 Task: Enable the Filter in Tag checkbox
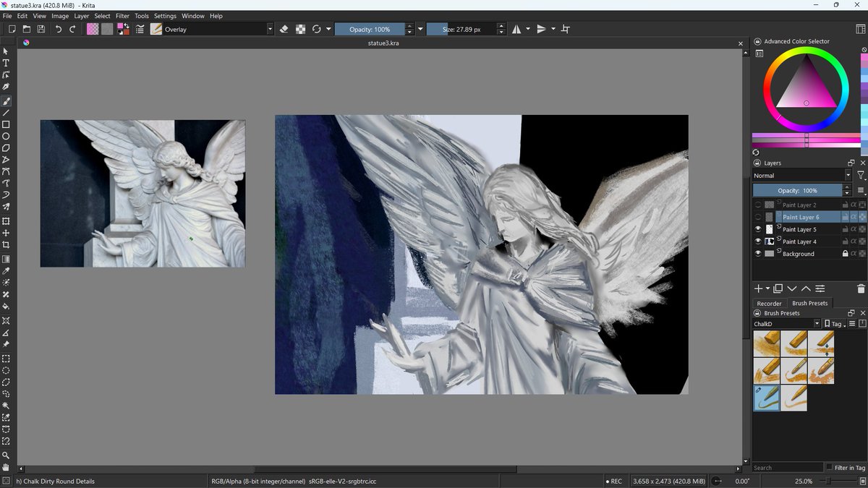point(829,468)
